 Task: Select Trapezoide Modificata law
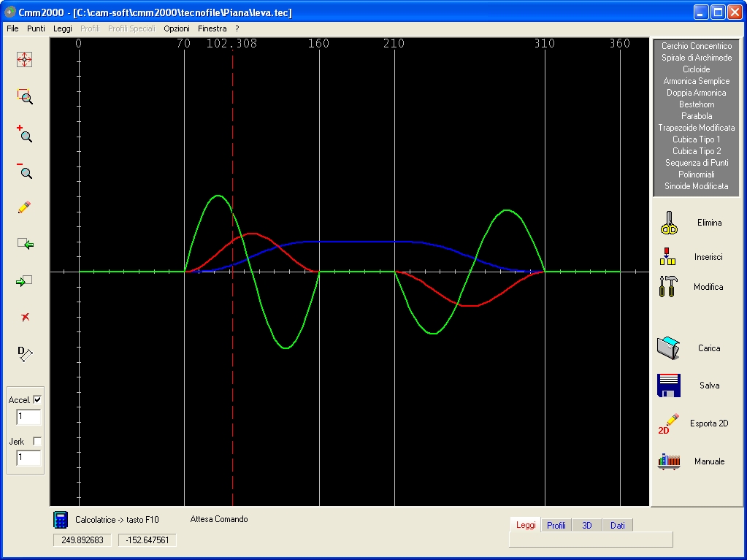click(x=697, y=128)
